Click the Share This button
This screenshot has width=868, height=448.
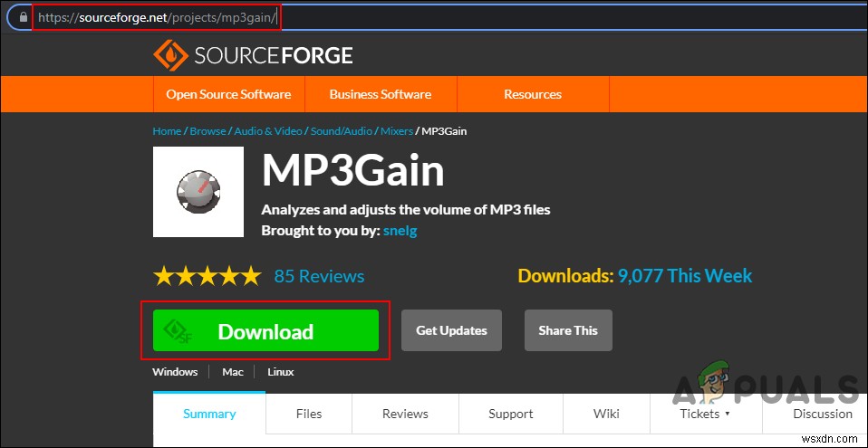click(x=568, y=330)
